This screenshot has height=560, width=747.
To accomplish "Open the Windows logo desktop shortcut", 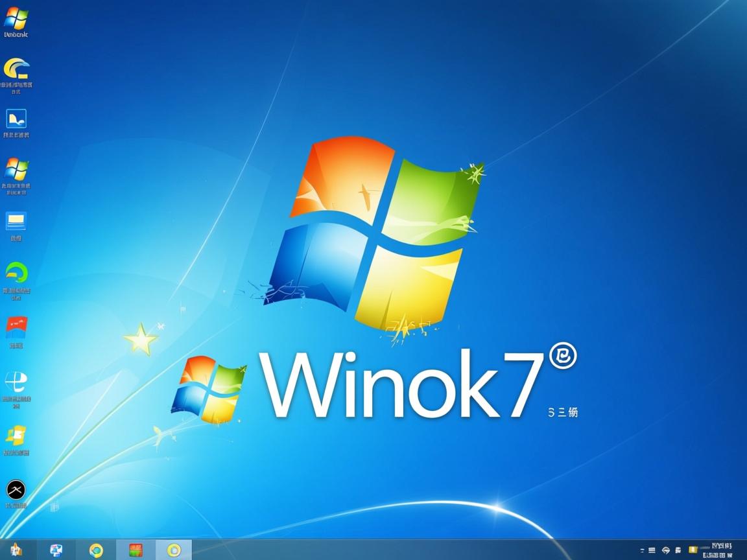I will pos(16,172).
